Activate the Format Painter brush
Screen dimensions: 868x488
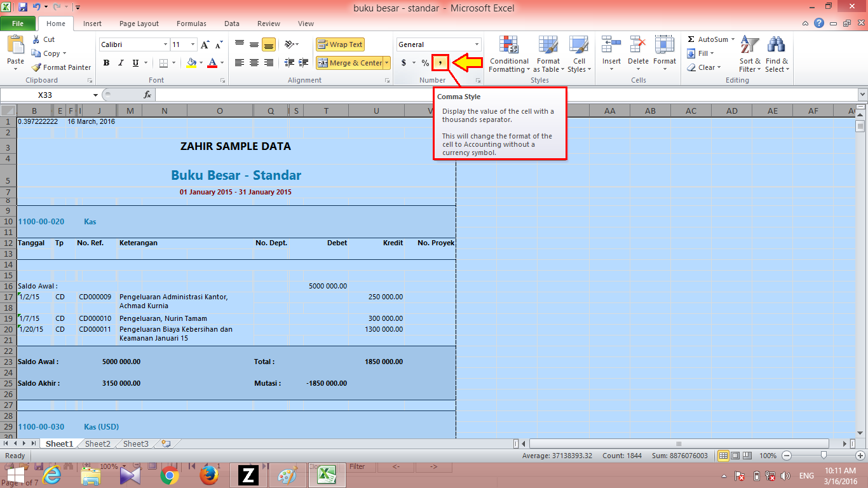pyautogui.click(x=61, y=67)
